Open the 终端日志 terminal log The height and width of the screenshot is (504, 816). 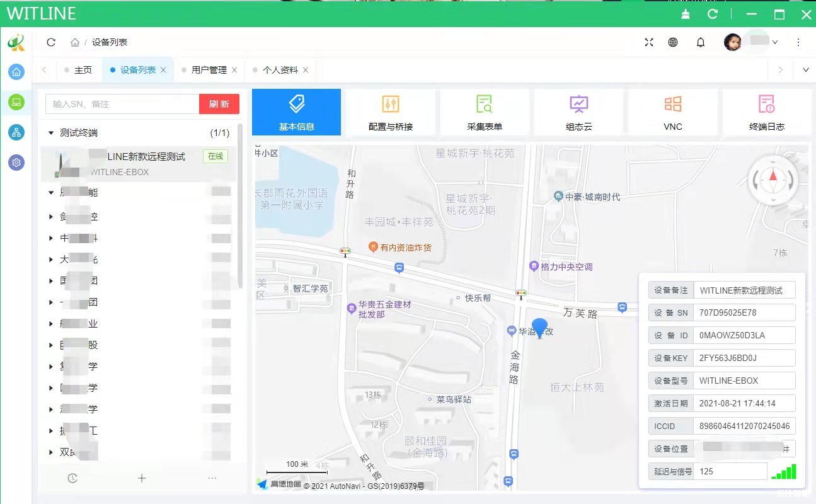[x=766, y=112]
